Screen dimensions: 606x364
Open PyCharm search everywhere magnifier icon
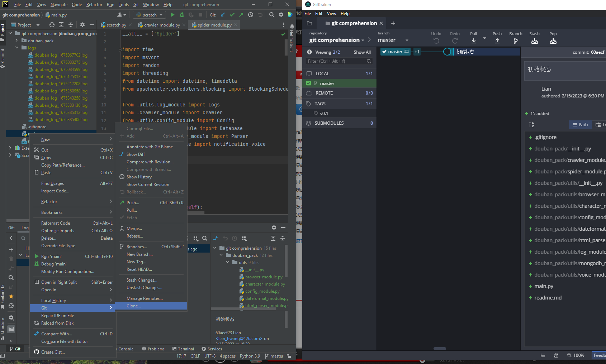coord(272,15)
